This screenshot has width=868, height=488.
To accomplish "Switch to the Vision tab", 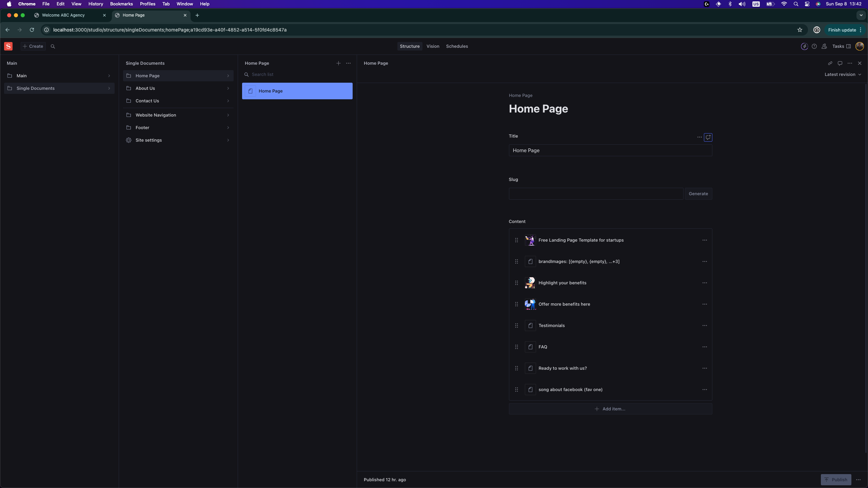I will click(x=433, y=46).
